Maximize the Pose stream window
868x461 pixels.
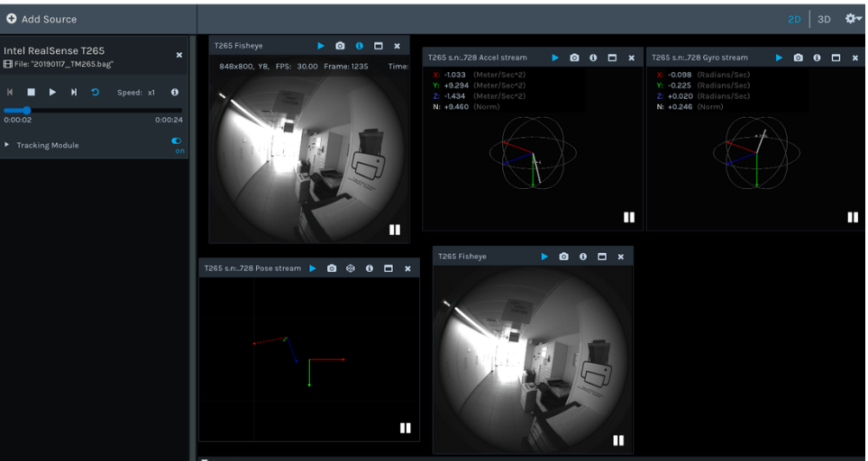click(x=388, y=268)
